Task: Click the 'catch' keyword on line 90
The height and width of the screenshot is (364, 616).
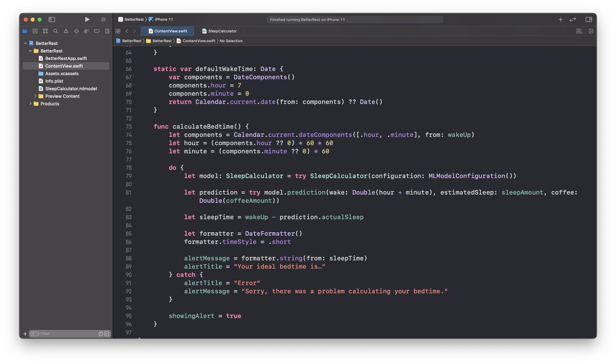Action: coord(186,275)
